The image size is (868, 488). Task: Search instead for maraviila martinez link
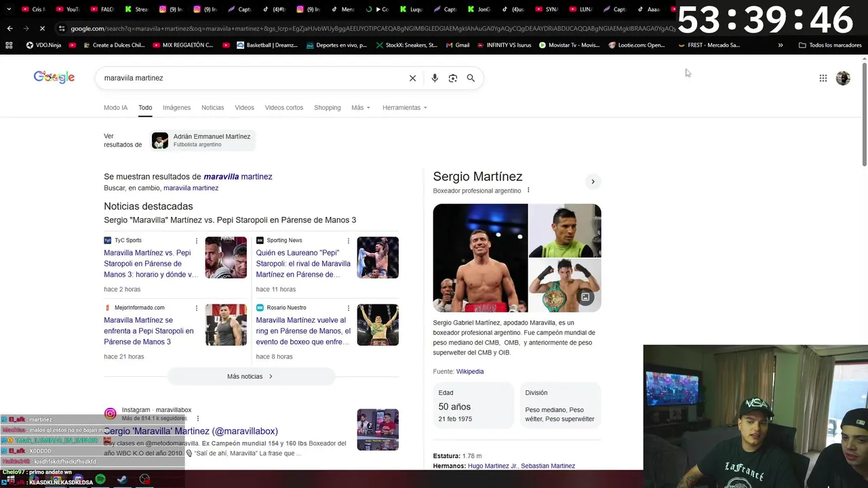coord(191,188)
